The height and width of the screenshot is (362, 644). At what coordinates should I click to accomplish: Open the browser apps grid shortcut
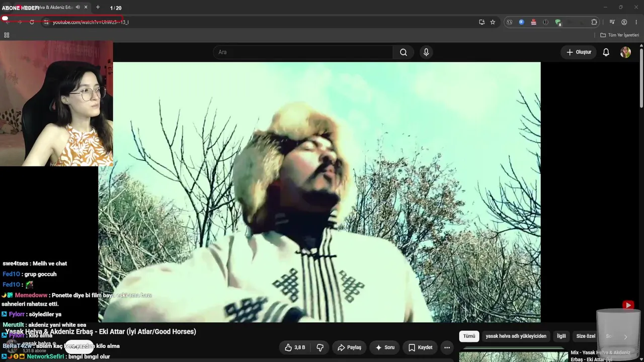7,35
